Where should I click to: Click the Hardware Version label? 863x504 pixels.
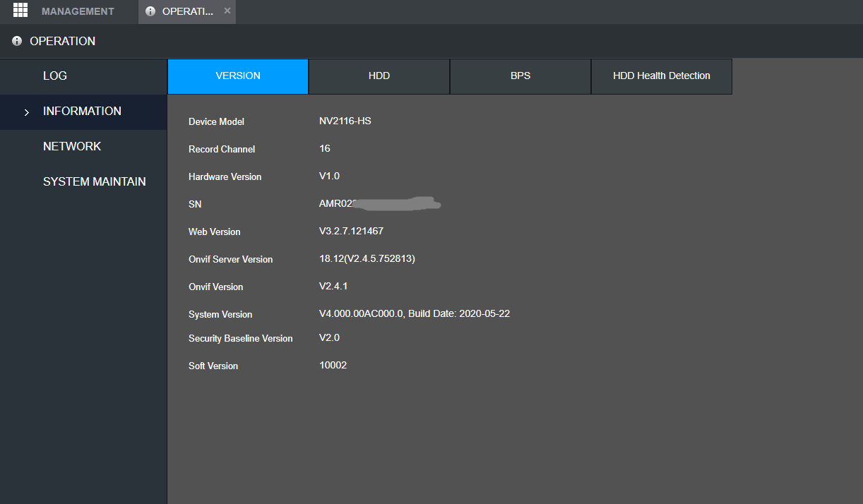pos(225,177)
